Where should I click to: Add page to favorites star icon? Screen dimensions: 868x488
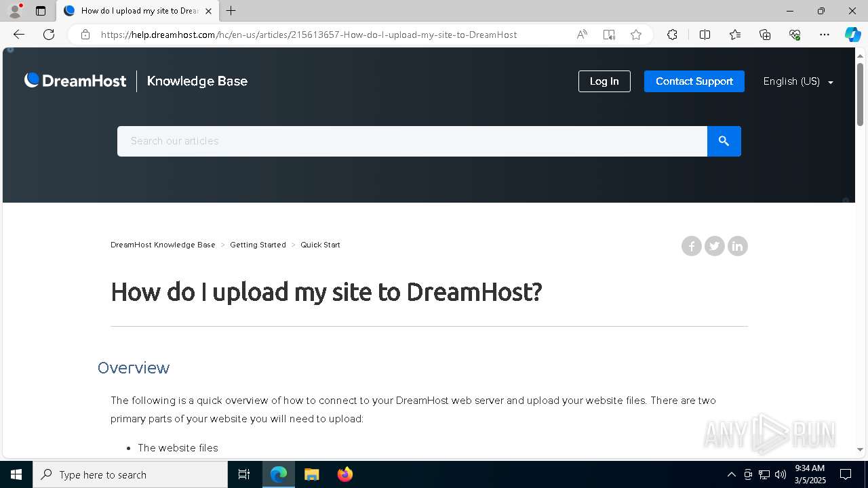point(636,35)
